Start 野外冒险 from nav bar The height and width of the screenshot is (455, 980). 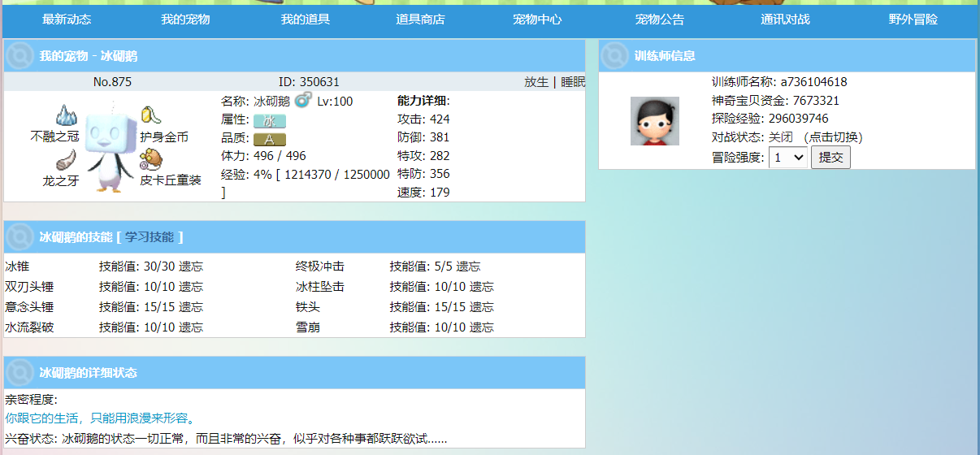(913, 19)
